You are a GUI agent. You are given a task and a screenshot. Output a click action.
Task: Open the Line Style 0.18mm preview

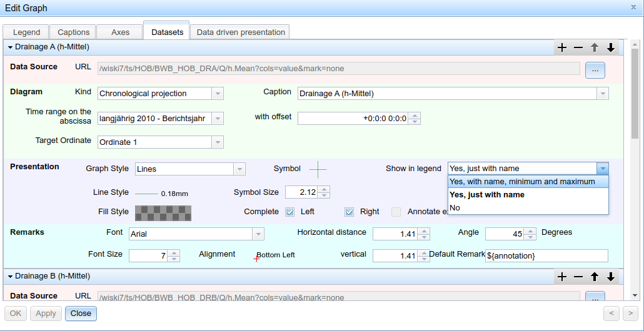(162, 193)
